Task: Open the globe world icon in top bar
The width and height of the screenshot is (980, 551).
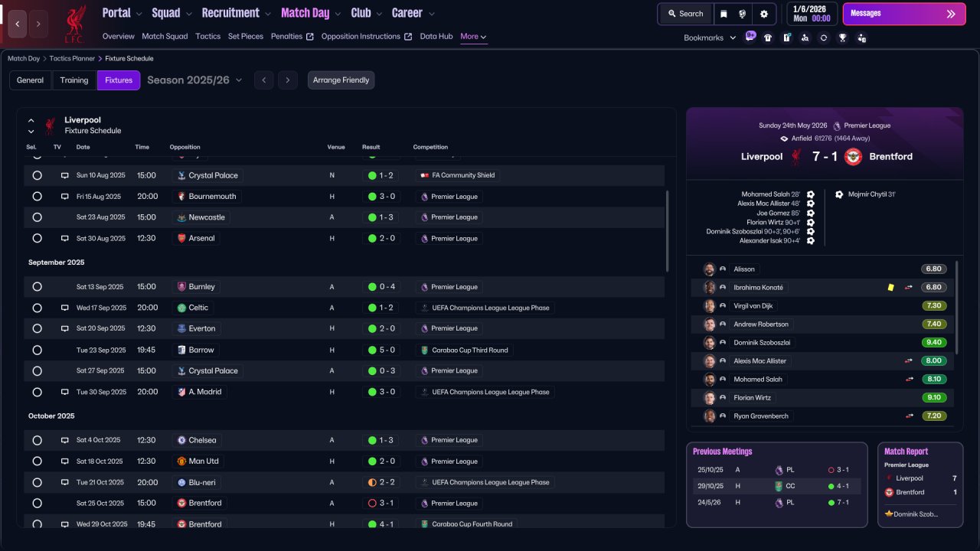Action: tap(743, 14)
